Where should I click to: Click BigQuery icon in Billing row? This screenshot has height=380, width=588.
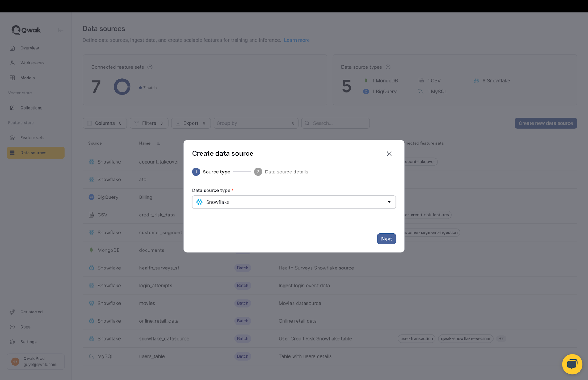click(x=92, y=197)
